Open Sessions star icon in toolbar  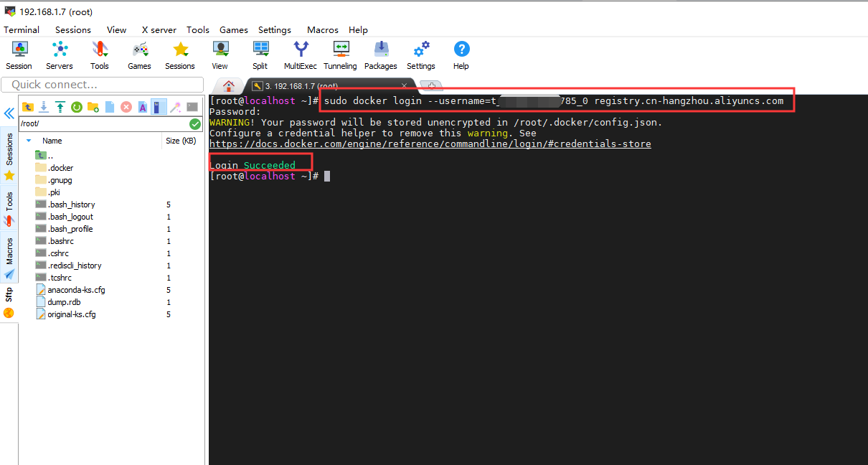[x=180, y=55]
